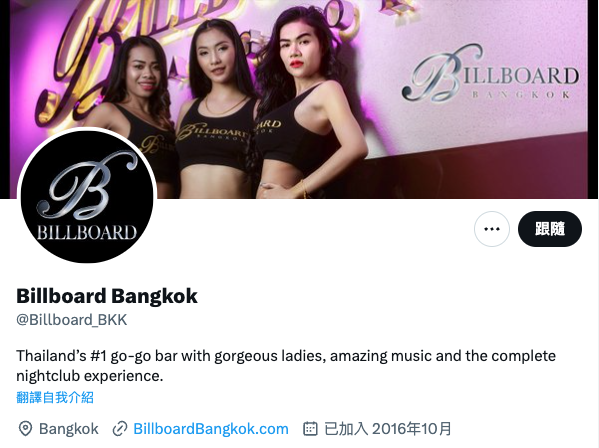599x448 pixels.
Task: Click the BANGKOK subtitle under banner logo
Action: [521, 94]
